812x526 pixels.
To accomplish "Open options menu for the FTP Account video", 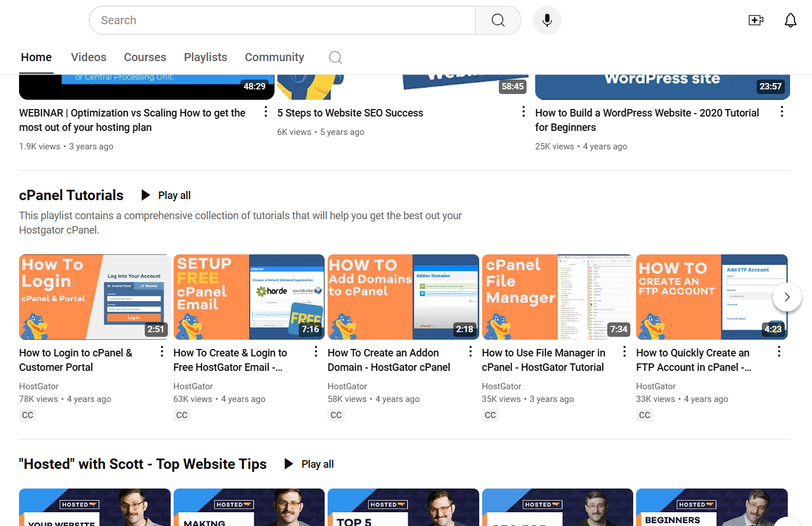I will 779,350.
